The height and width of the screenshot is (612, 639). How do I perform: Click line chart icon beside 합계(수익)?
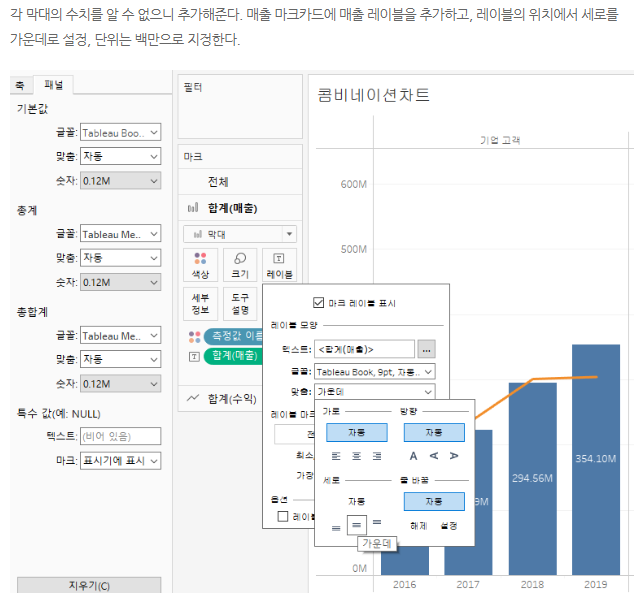point(193,398)
